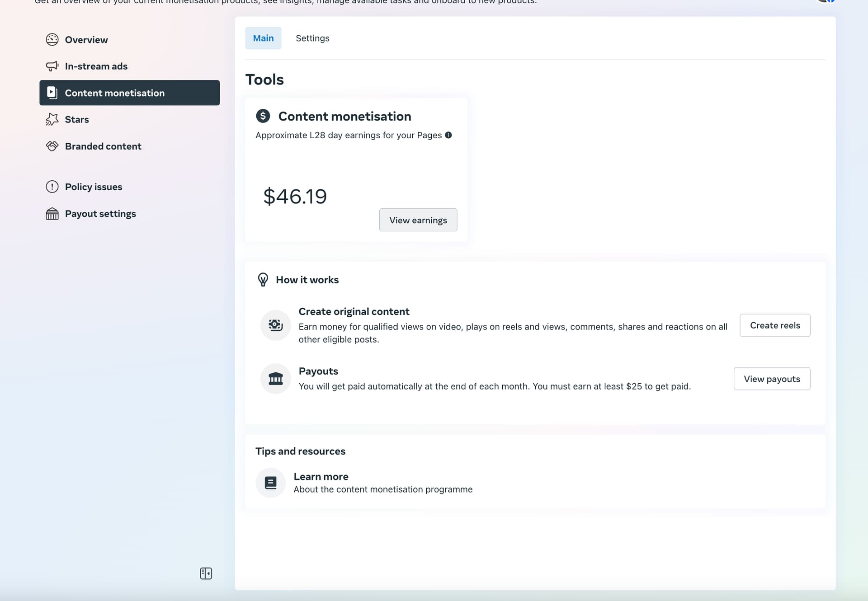Click the Payouts bank icon in How it works

point(275,379)
